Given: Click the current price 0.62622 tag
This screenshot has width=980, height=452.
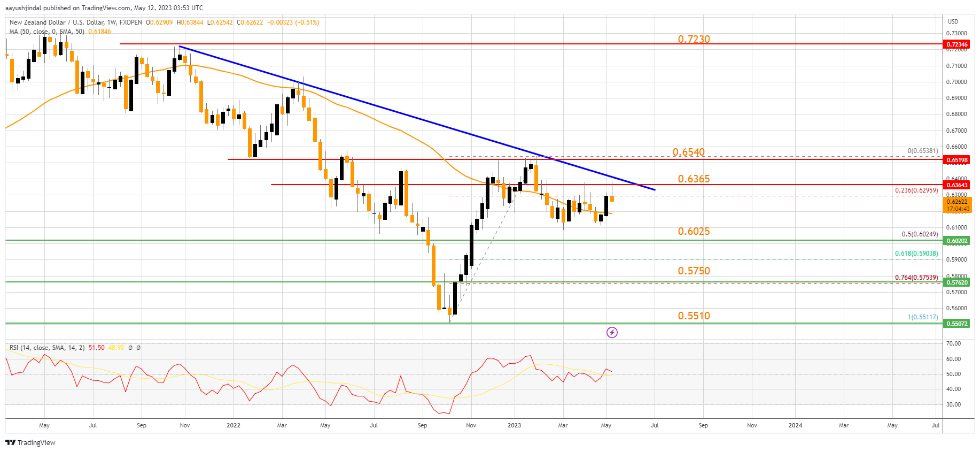Looking at the screenshot, I should (x=957, y=202).
